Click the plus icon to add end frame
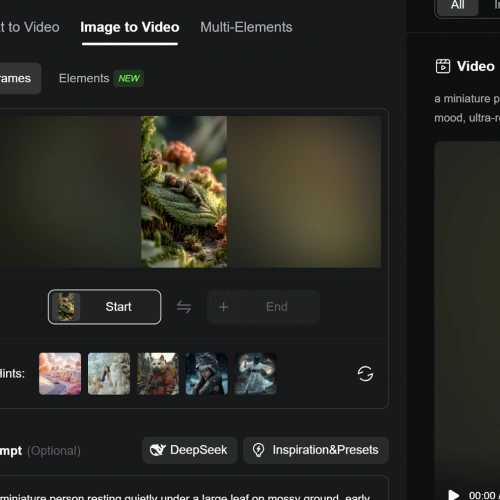Image resolution: width=500 pixels, height=500 pixels. [x=224, y=307]
